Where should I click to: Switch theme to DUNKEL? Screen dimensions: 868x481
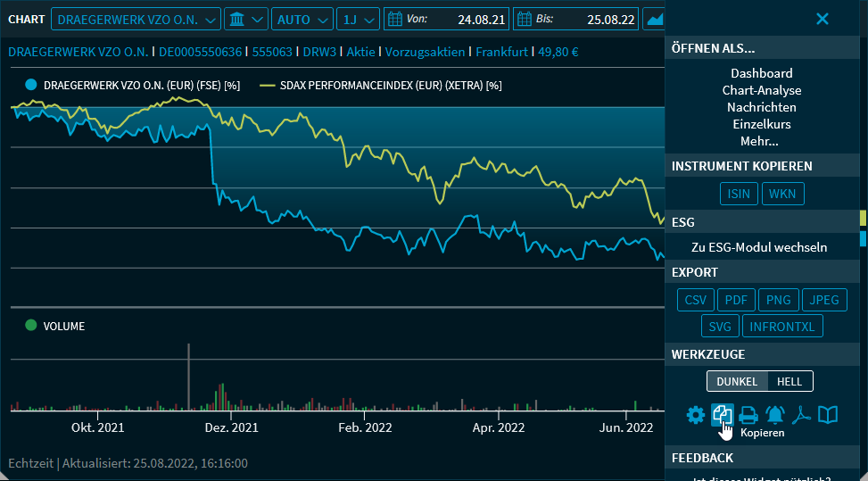click(737, 381)
